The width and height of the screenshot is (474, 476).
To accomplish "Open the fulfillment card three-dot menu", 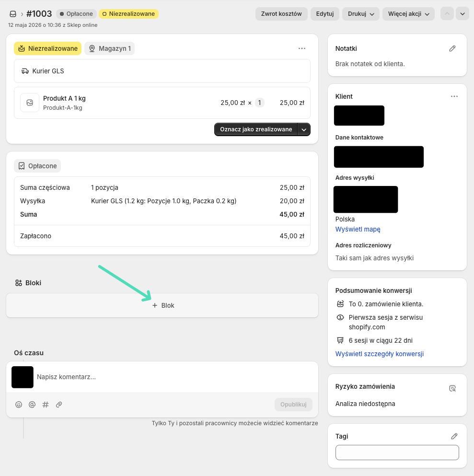I will [301, 48].
